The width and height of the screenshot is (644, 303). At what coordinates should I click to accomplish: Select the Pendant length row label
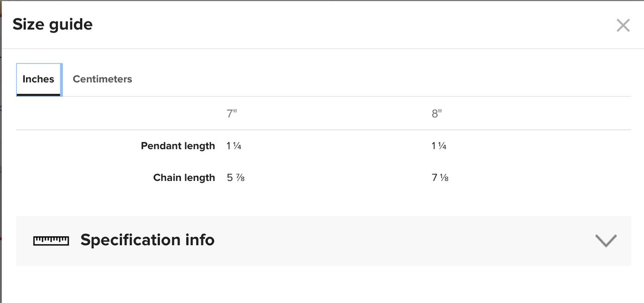(178, 146)
